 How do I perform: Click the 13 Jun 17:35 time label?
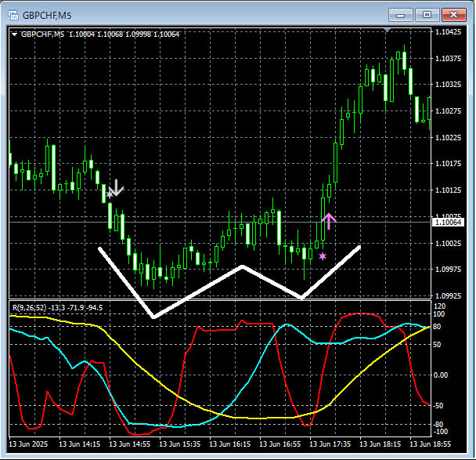coord(330,444)
